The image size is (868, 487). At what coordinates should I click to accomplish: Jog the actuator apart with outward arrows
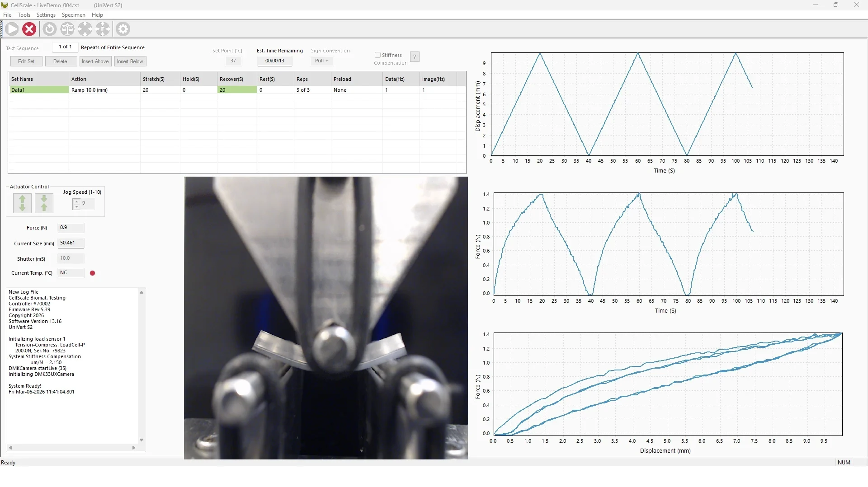point(22,203)
